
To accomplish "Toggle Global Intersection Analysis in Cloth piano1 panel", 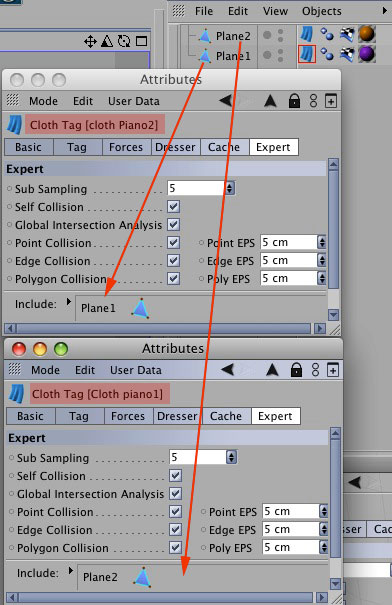I will coord(176,493).
